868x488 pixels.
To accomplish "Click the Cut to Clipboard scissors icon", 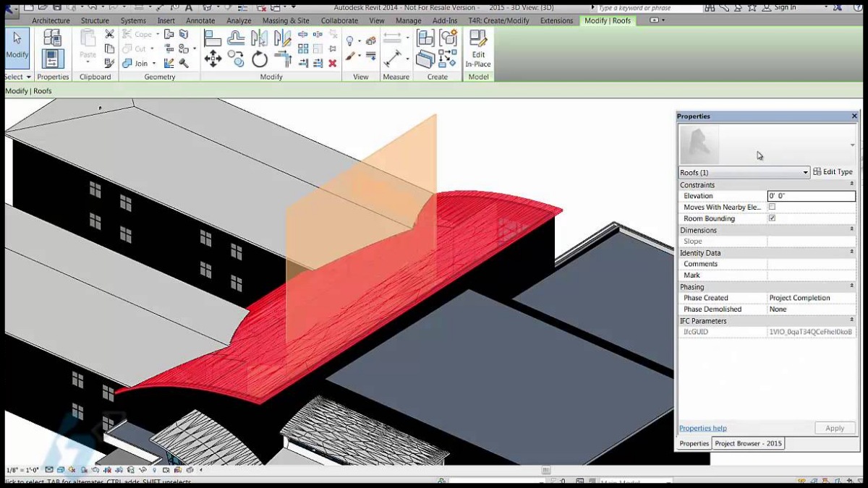I will pos(109,34).
